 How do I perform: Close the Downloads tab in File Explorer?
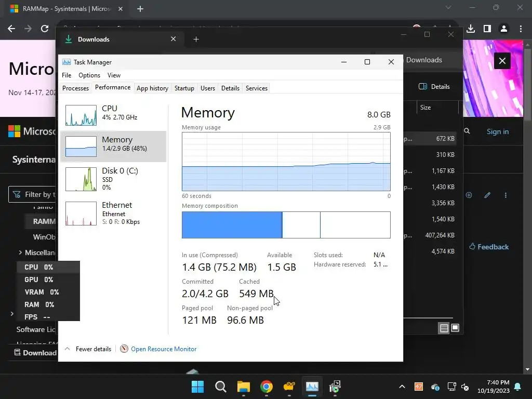point(174,39)
